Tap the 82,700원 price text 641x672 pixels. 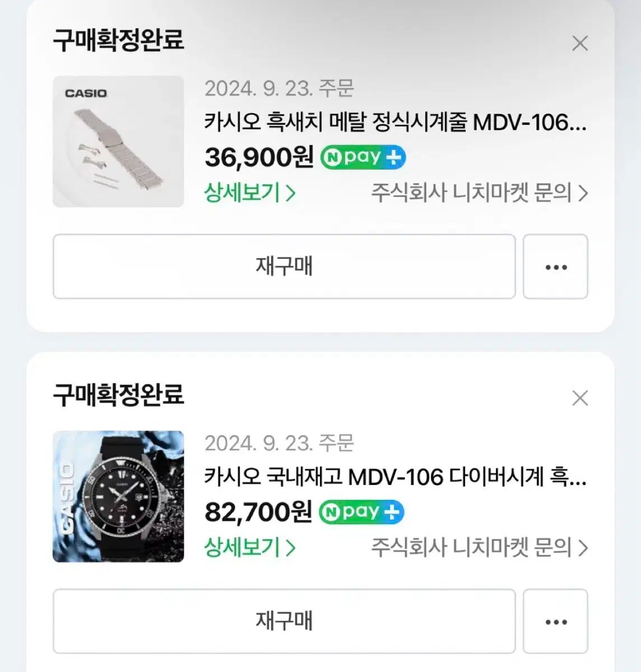[x=258, y=512]
